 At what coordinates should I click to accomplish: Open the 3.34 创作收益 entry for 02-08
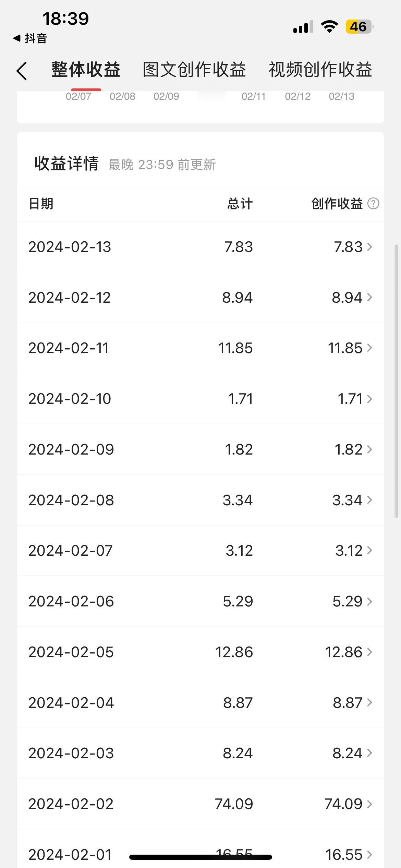(x=347, y=500)
